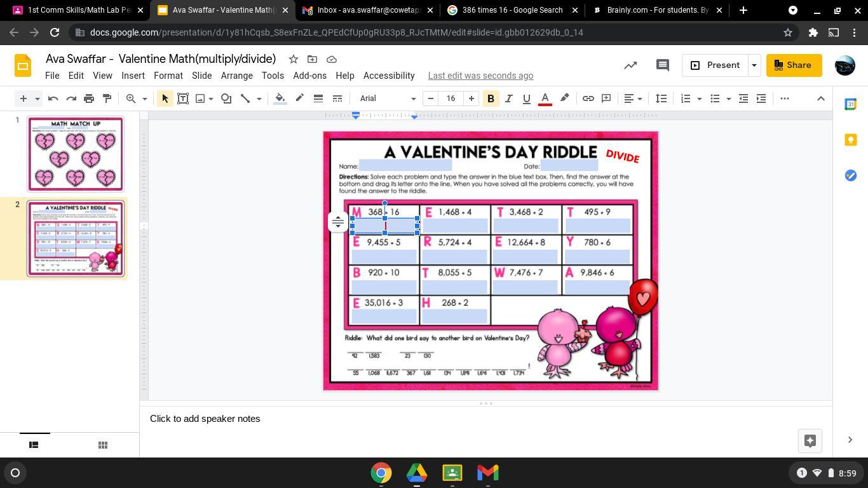Open the Highlight color picker
The height and width of the screenshot is (488, 868).
point(564,98)
